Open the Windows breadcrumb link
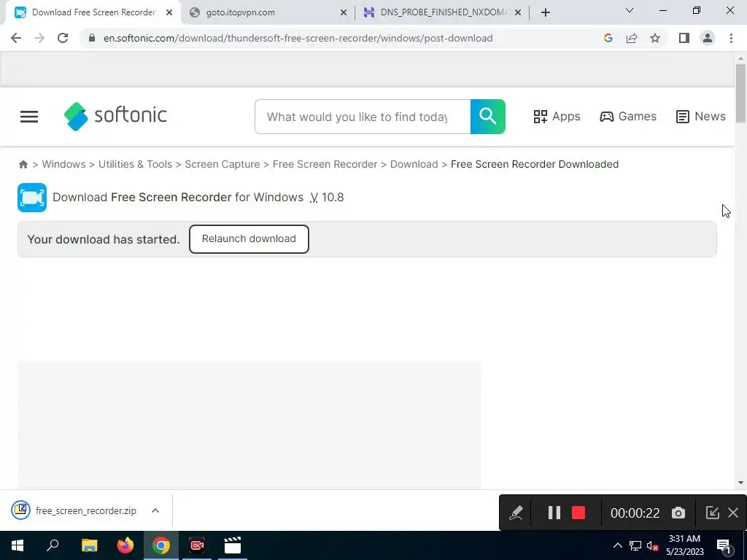747x560 pixels. 64,164
